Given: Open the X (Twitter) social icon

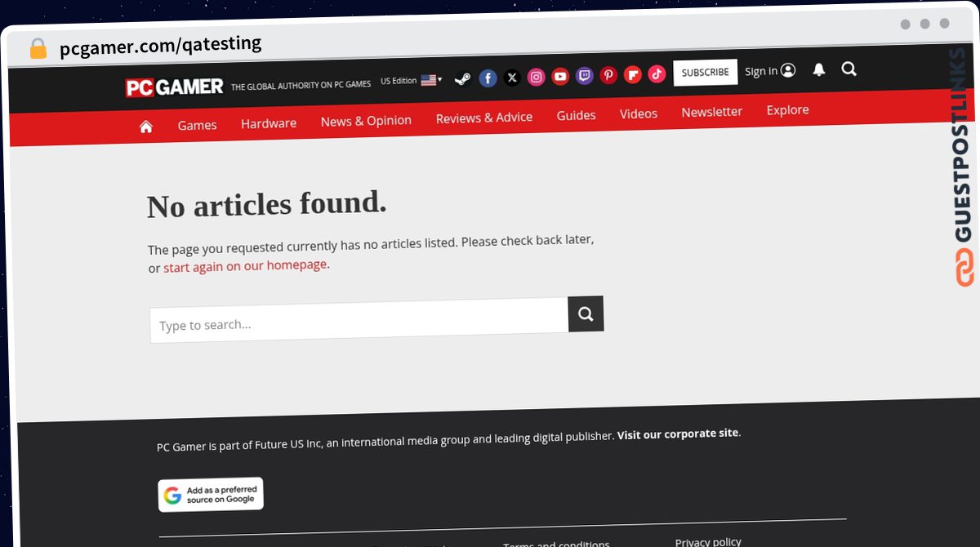Looking at the screenshot, I should 512,78.
